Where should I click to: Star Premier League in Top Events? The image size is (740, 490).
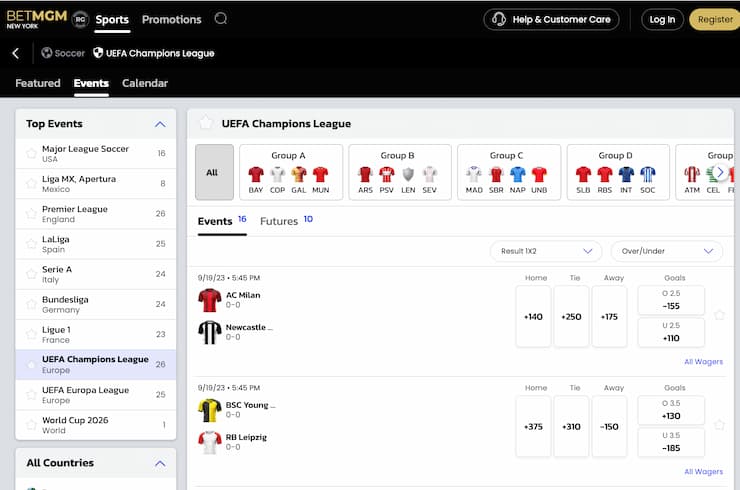coord(31,214)
